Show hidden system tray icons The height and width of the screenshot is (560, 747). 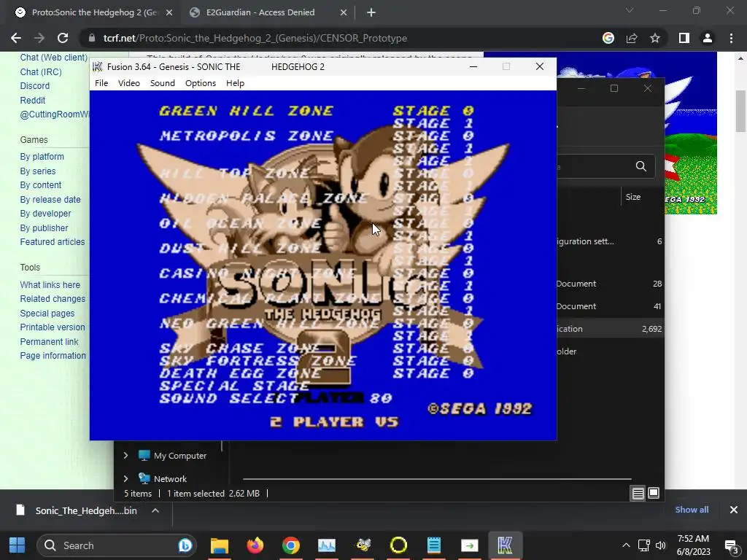pyautogui.click(x=626, y=545)
